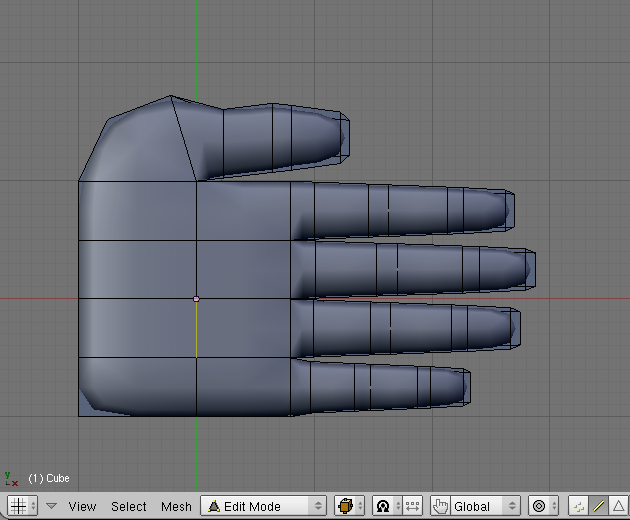Open the pivot point selector
Viewport: 630px width, 520px height.
click(x=387, y=506)
